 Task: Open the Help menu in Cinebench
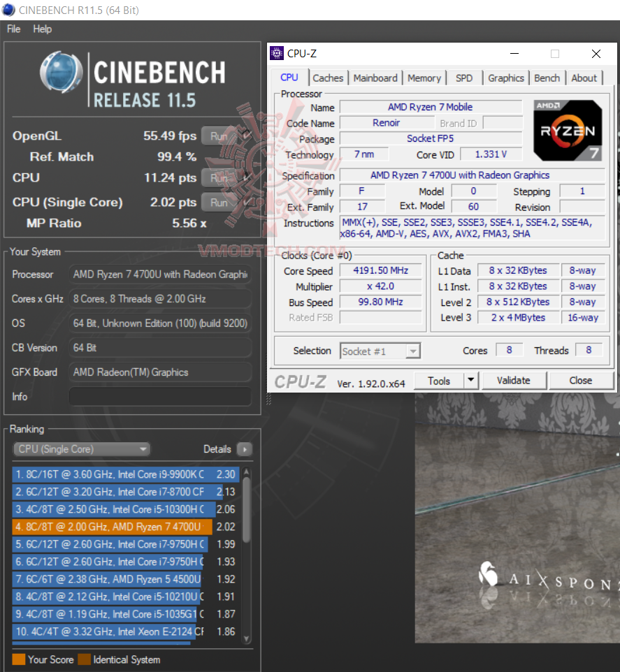click(42, 29)
